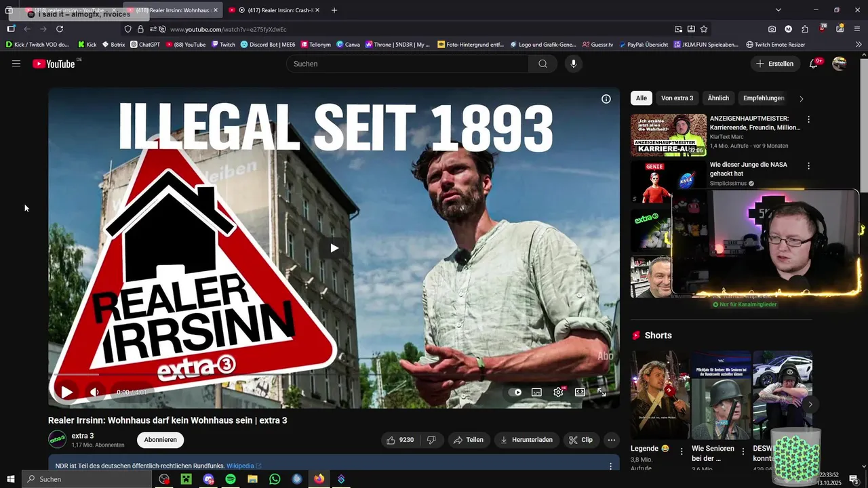868x488 pixels.
Task: Open YouTube notifications bell
Action: pyautogui.click(x=814, y=64)
